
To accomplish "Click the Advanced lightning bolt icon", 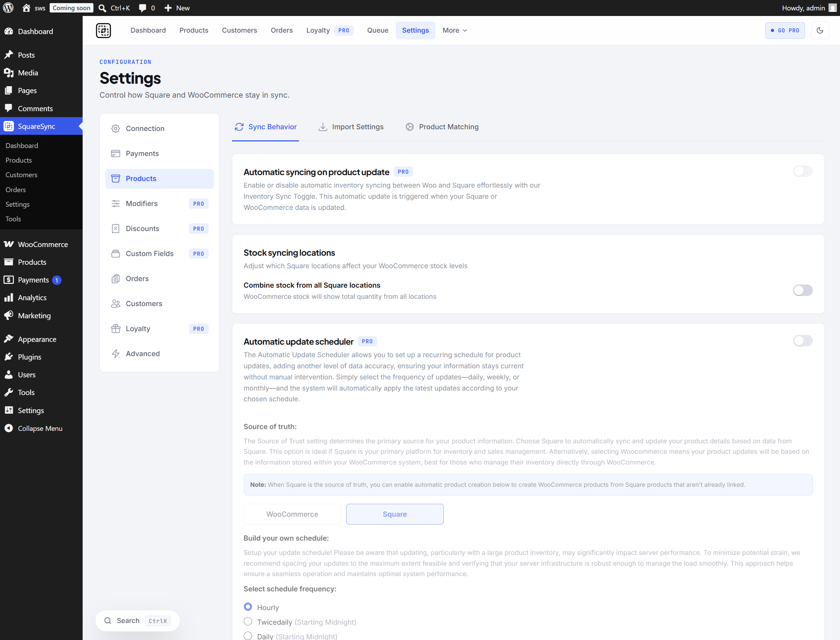I will (x=116, y=354).
